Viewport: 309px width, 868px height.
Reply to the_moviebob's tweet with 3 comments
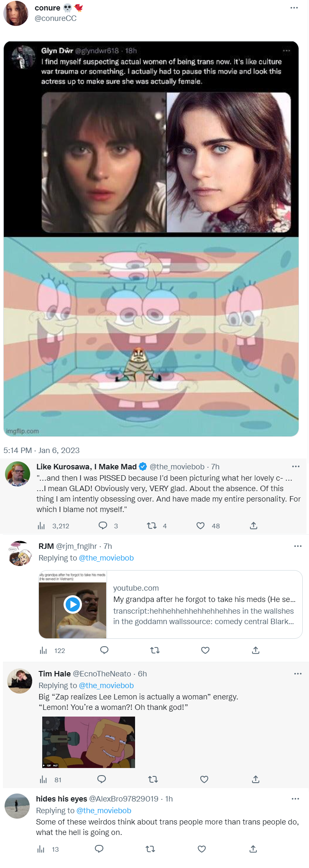(103, 525)
